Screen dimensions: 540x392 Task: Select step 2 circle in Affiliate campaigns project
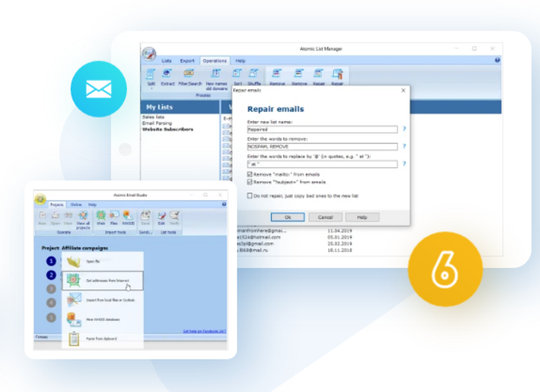(51, 275)
